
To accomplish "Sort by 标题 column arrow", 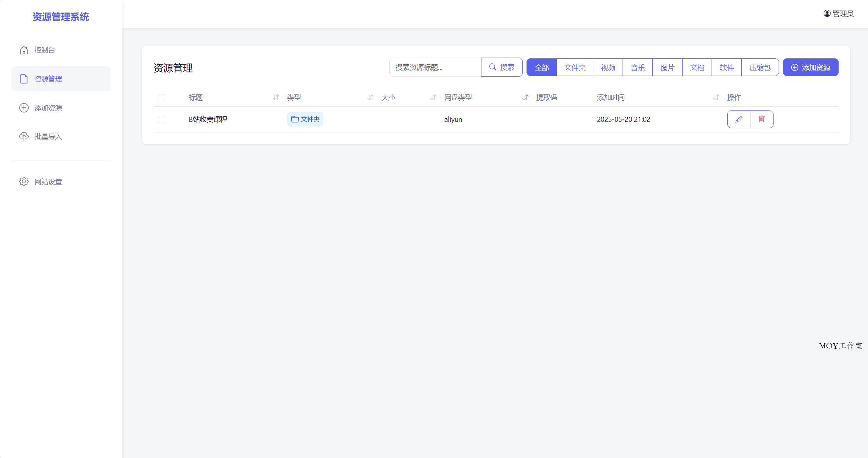I will [276, 97].
